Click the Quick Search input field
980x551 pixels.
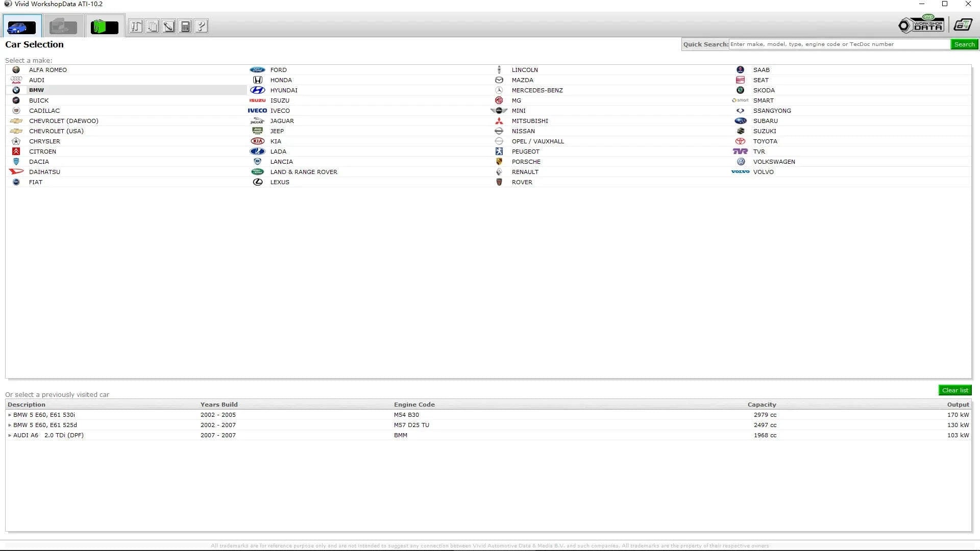point(837,44)
